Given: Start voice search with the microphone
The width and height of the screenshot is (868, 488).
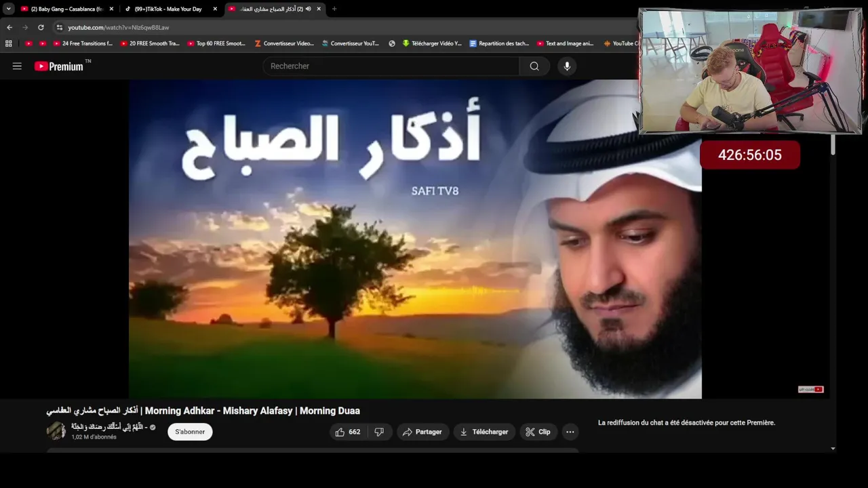Looking at the screenshot, I should click(x=567, y=66).
